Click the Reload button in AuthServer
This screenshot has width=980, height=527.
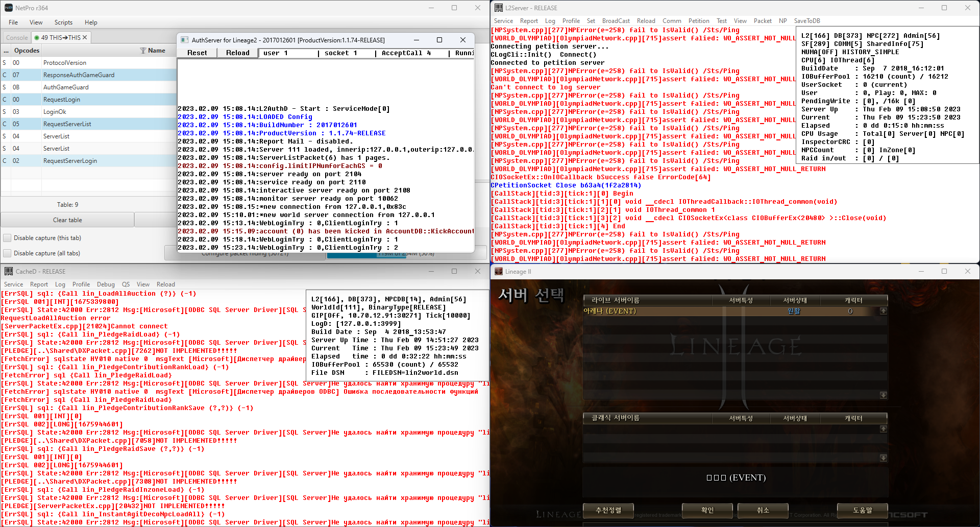238,53
